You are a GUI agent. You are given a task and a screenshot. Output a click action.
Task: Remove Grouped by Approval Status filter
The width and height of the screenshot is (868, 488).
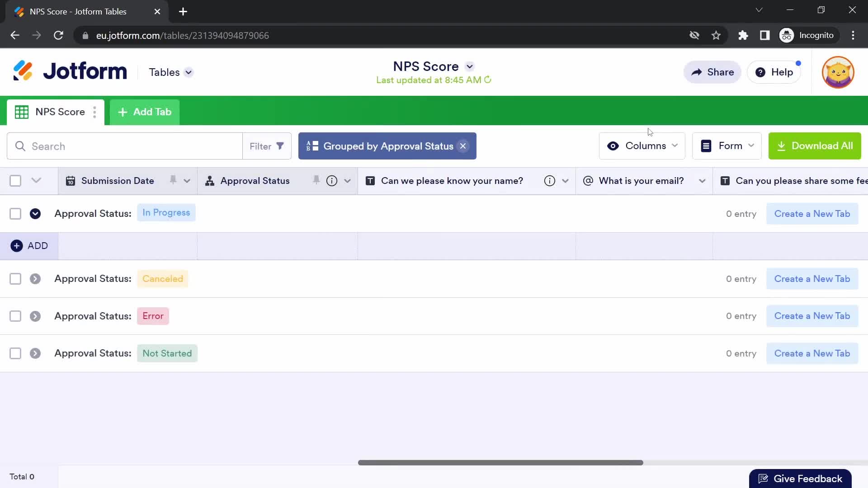point(463,146)
